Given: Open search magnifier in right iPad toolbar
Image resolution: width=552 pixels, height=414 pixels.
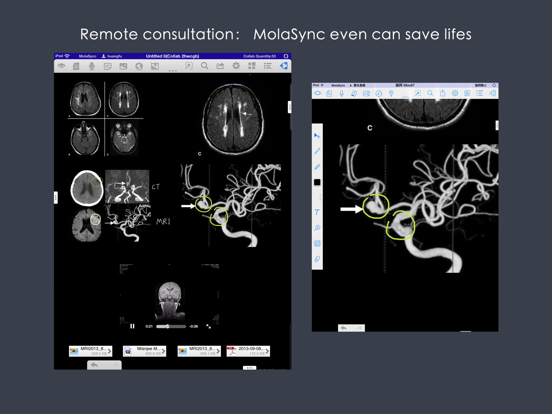Looking at the screenshot, I should (x=430, y=93).
